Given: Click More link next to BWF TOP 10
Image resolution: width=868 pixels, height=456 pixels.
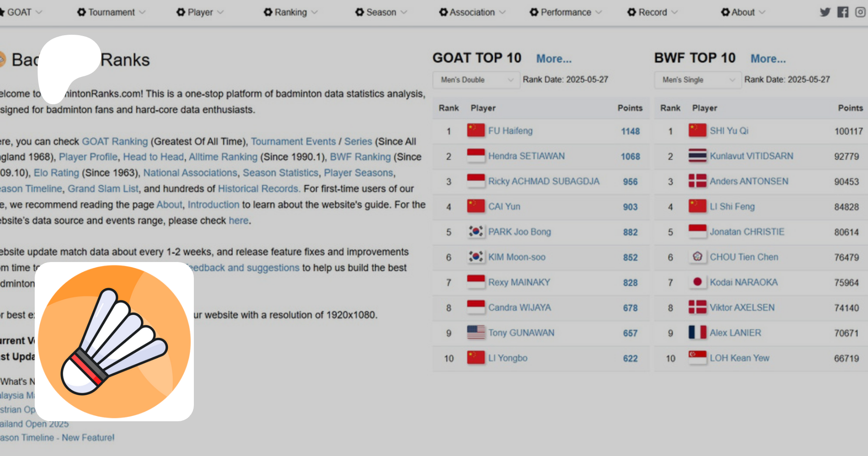Looking at the screenshot, I should (x=768, y=59).
